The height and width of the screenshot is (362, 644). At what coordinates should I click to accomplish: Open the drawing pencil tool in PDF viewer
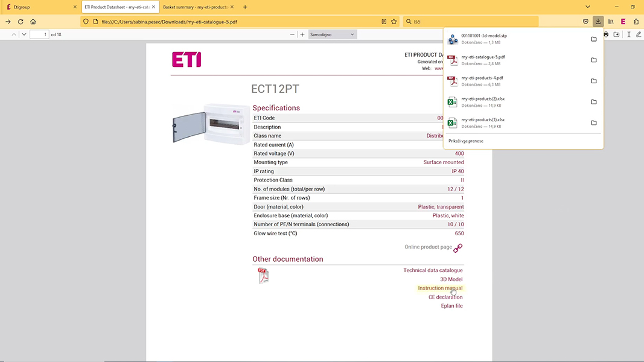click(x=640, y=34)
